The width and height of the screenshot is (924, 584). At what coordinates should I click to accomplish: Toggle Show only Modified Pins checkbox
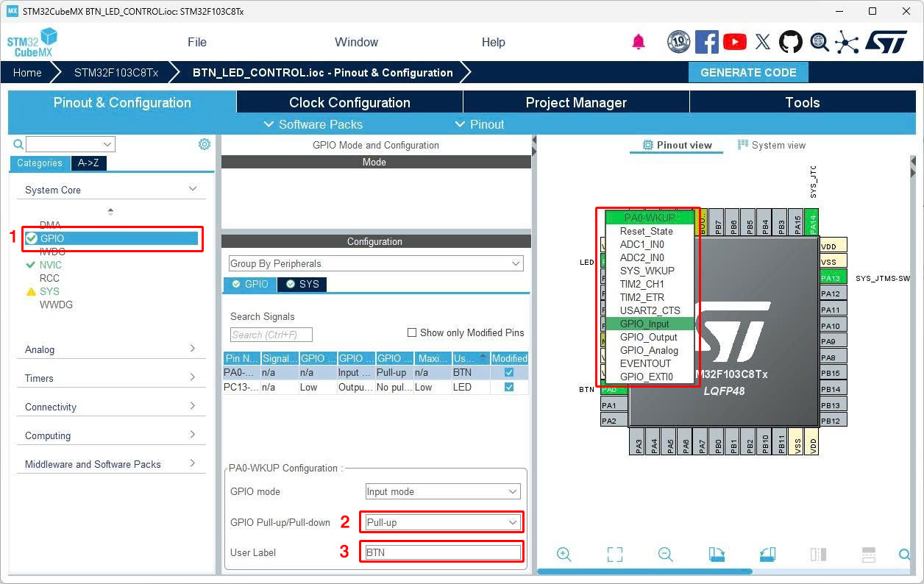[412, 332]
